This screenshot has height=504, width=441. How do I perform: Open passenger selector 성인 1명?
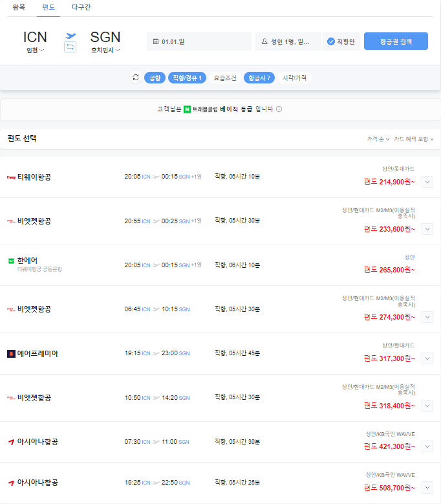point(288,41)
